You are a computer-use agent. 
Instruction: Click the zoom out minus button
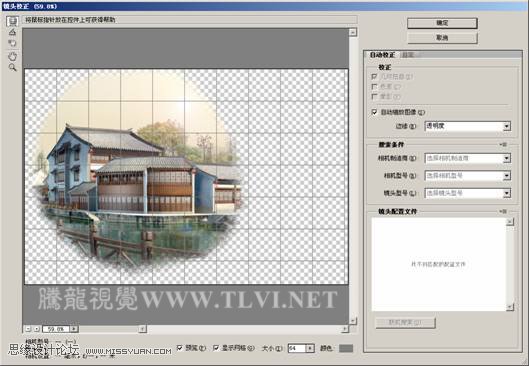point(28,329)
